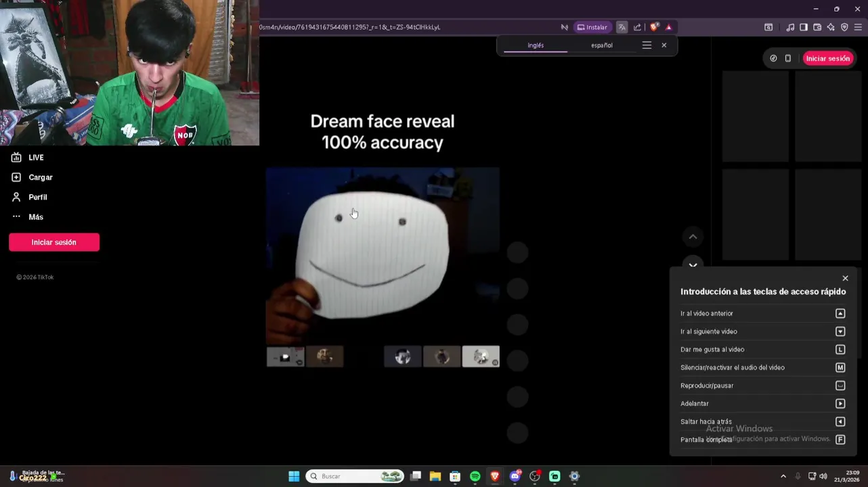Image resolution: width=868 pixels, height=487 pixels.
Task: Click the pink Iniciar sesión sidebar button
Action: [x=54, y=242]
